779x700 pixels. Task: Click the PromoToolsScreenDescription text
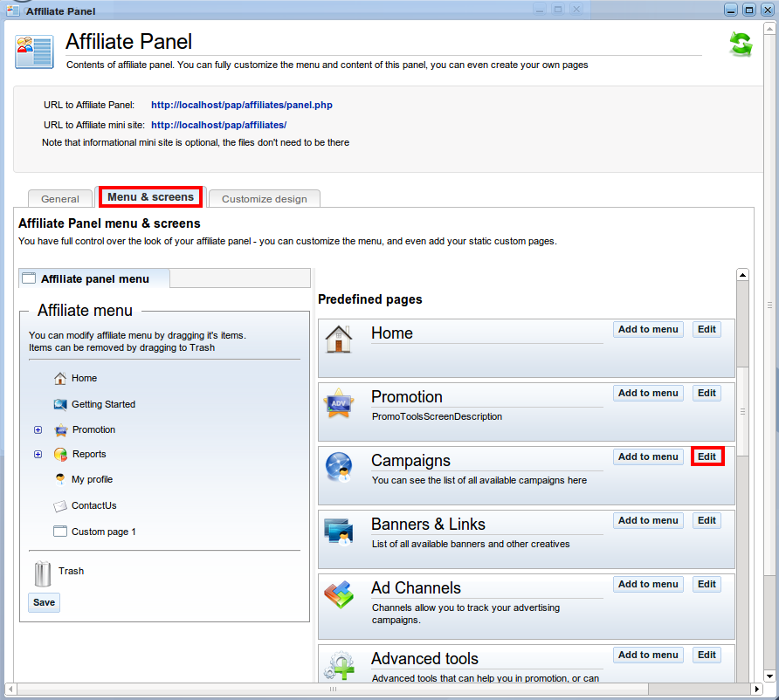pos(438,416)
